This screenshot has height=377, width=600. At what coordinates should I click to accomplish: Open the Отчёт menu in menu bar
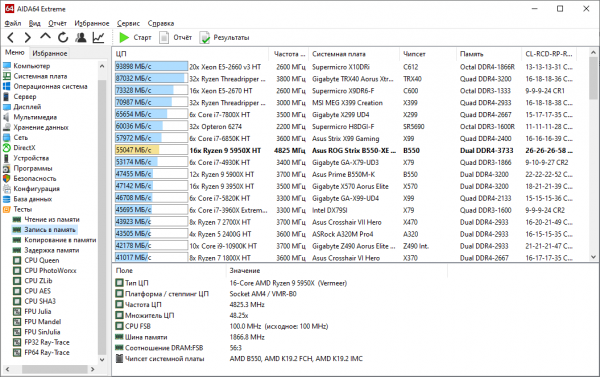57,23
